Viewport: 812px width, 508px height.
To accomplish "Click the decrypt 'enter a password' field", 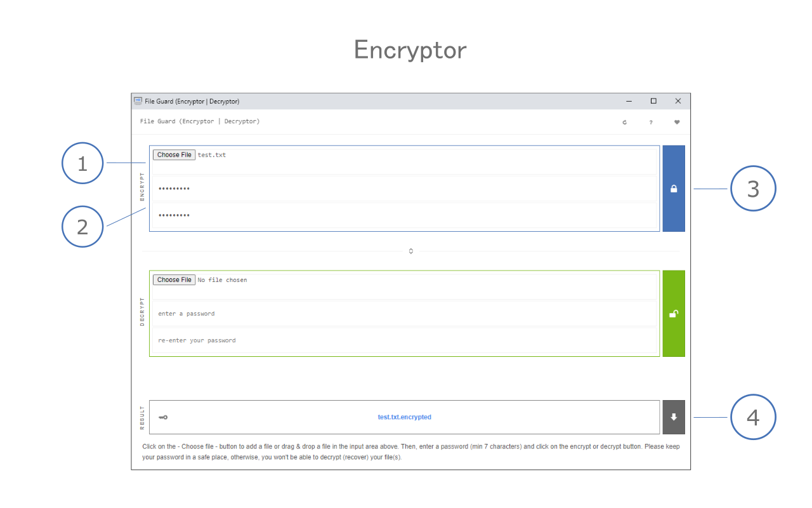I will (405, 314).
